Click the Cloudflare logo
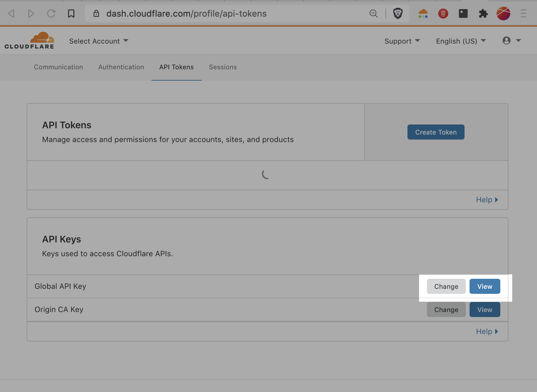The image size is (537, 392). (29, 41)
